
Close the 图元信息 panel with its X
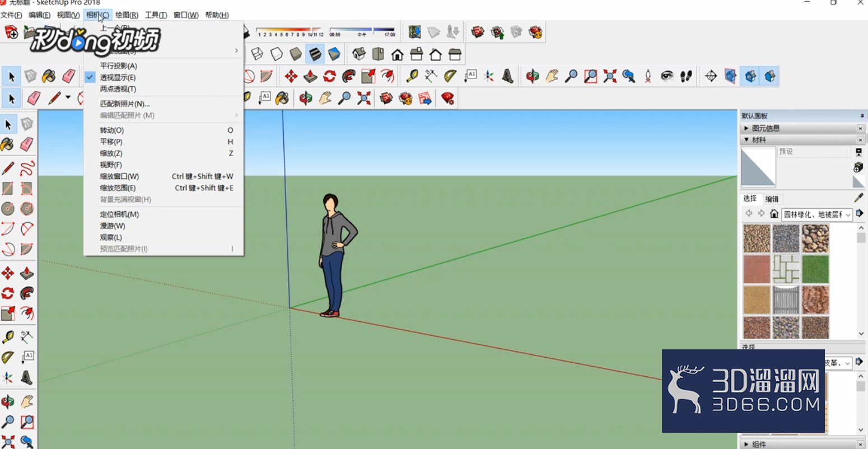pos(861,128)
